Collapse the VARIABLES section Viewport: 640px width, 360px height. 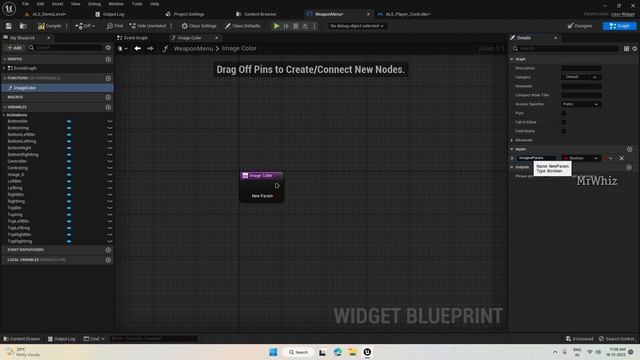click(5, 107)
